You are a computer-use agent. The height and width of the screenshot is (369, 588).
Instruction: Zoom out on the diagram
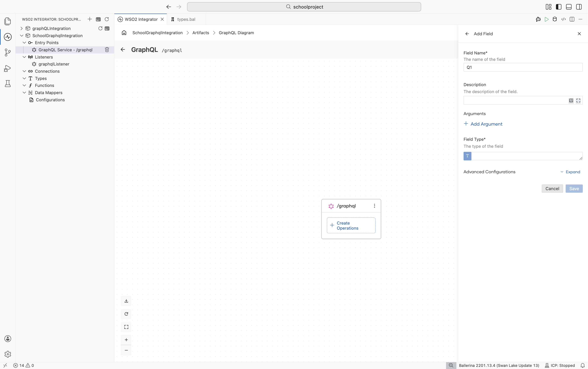point(126,350)
